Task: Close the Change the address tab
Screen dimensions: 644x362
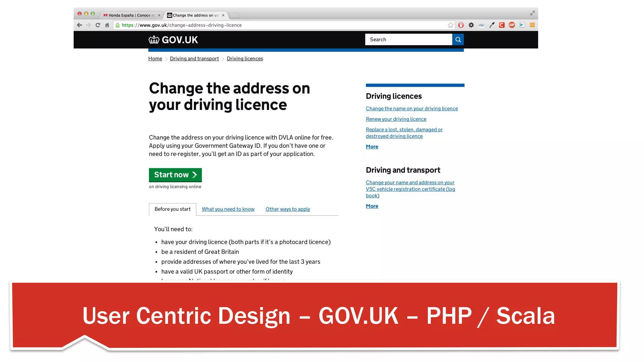Action: 223,15
